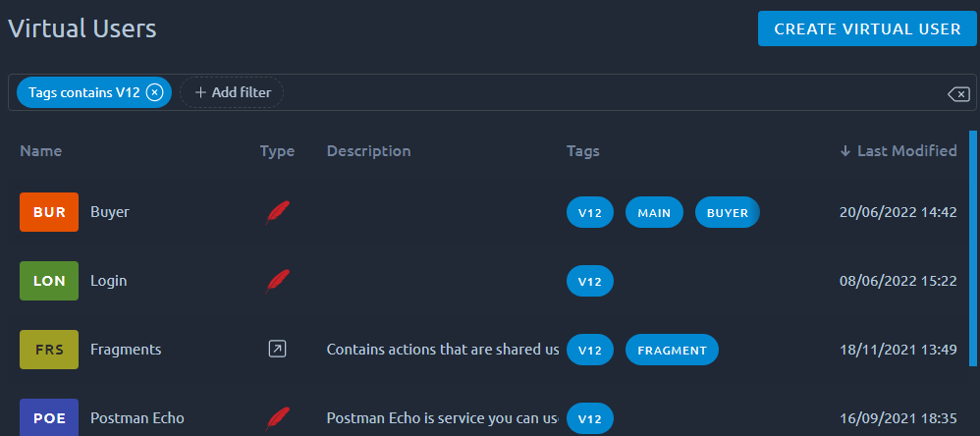Viewport: 980px width, 436px height.
Task: Click the green LON avatar badge
Action: pyautogui.click(x=49, y=281)
